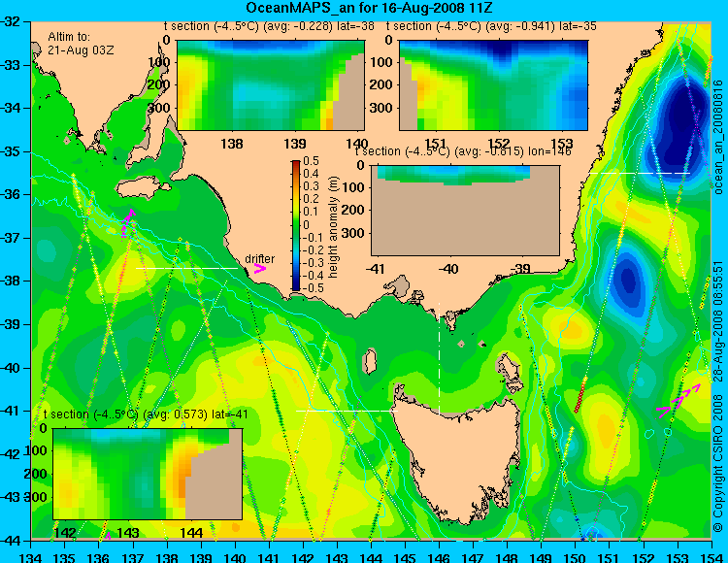The width and height of the screenshot is (728, 563).
Task: Click the 143 tick label of the lat=-41 section
Action: [x=128, y=532]
